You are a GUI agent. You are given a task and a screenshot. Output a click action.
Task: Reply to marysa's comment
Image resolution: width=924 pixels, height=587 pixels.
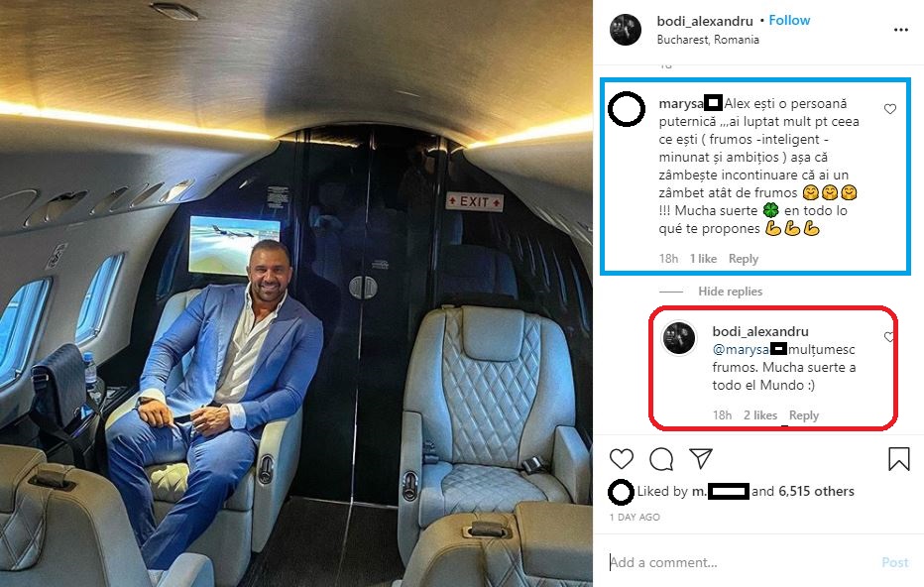743,259
